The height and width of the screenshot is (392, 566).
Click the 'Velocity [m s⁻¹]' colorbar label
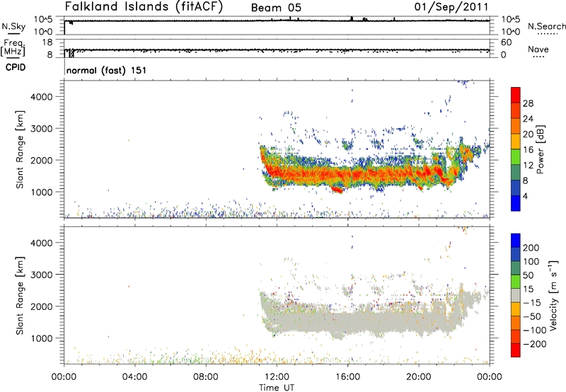coord(554,295)
